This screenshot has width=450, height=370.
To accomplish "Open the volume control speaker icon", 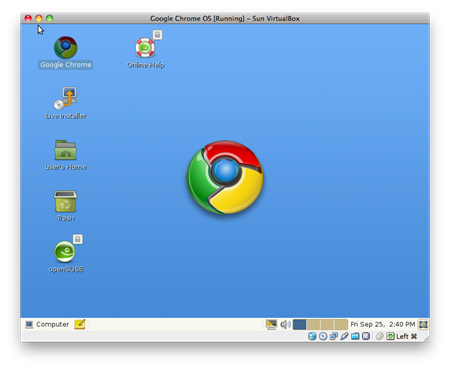I will click(285, 324).
